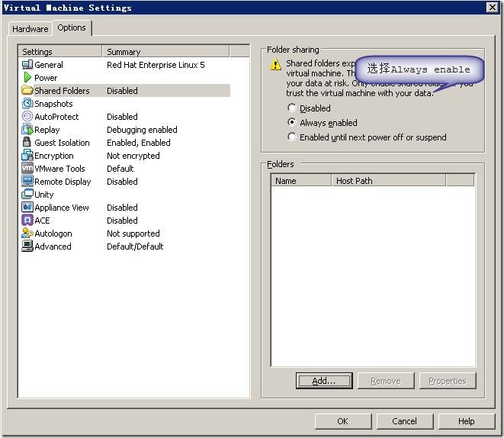Switch to the Options tab

pyautogui.click(x=72, y=27)
